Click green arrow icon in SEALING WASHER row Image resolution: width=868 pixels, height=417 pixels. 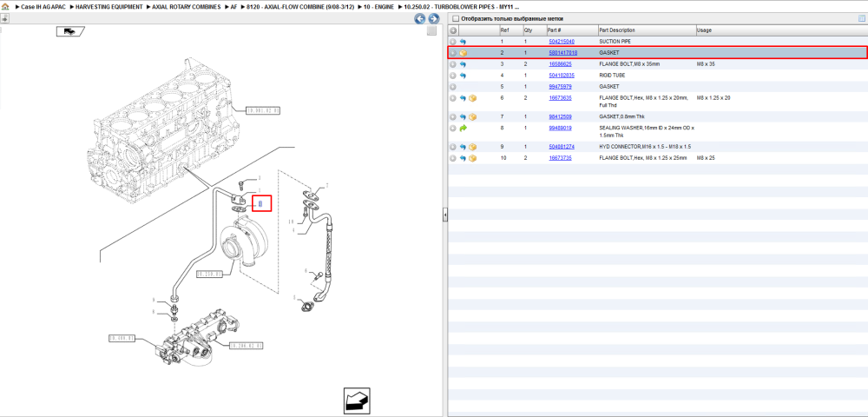click(x=463, y=128)
